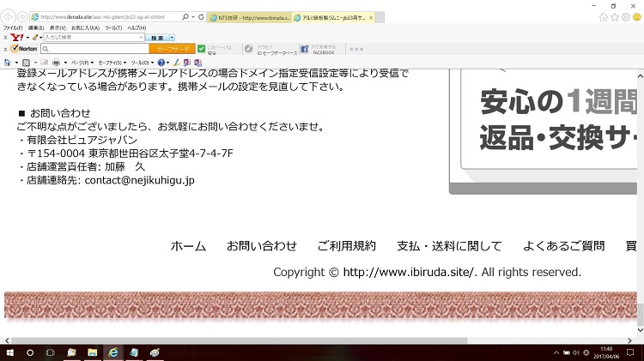The image size is (644, 361).
Task: Click the smiley feedback icon
Action: [637, 16]
